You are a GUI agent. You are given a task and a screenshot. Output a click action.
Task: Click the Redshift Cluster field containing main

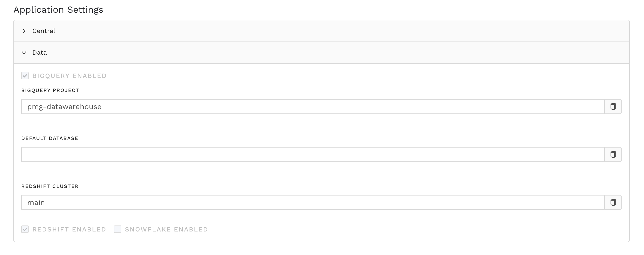pos(313,202)
